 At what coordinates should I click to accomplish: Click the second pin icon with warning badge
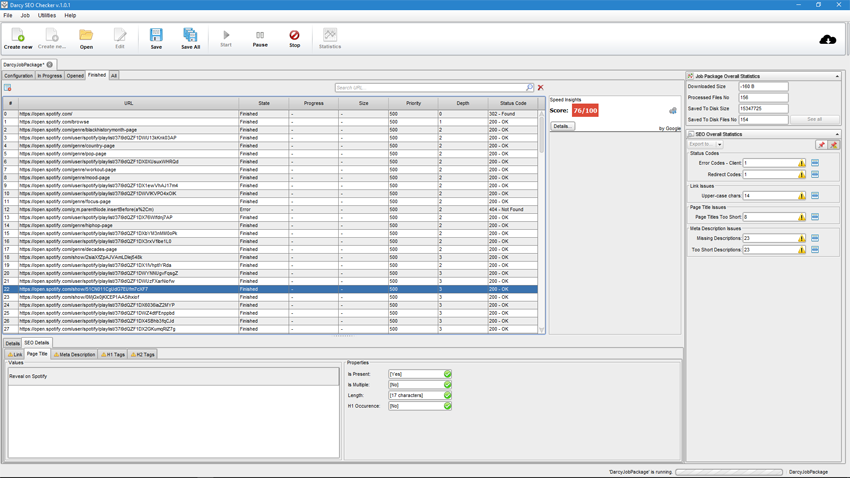(834, 145)
